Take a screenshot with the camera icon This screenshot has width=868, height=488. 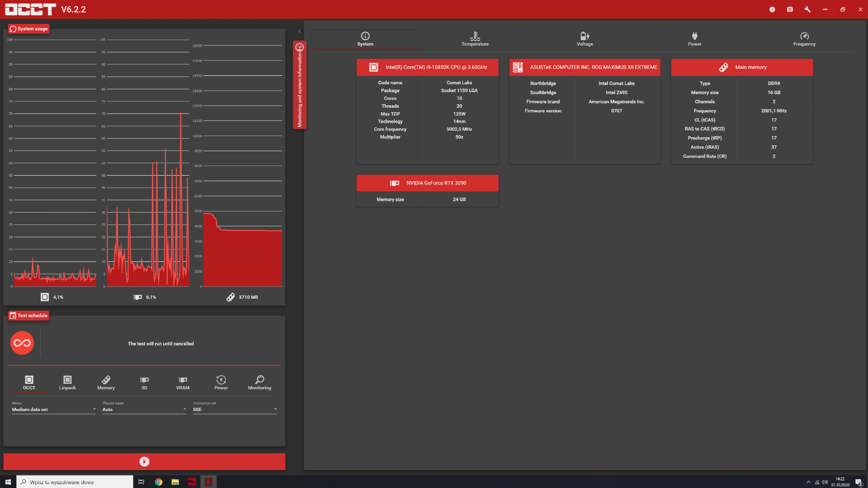790,9
